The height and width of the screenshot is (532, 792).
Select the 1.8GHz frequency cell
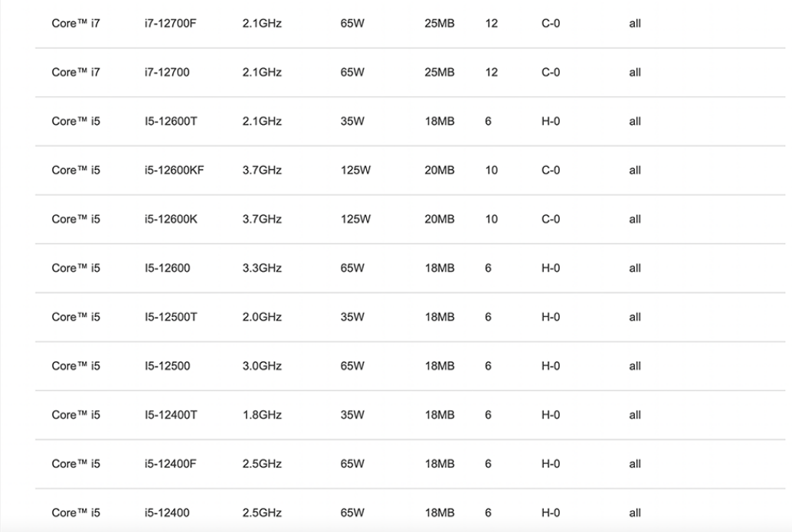(x=262, y=416)
